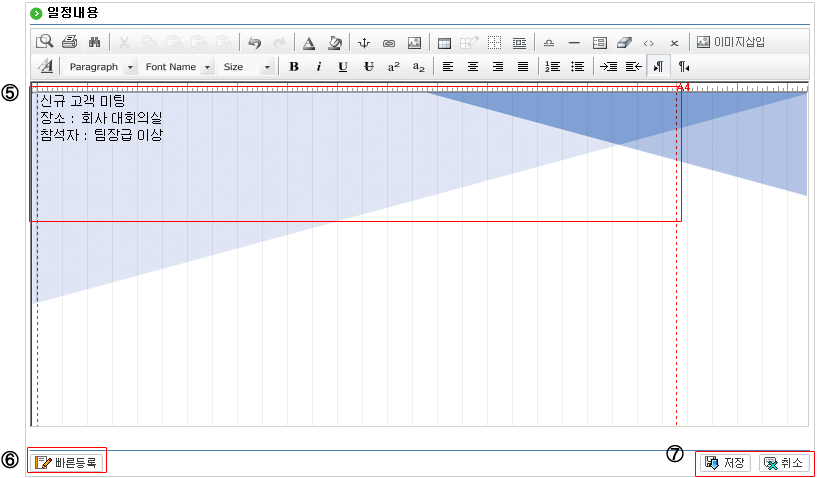Choose text color with font color icon
Viewport: 825px width, 478px height.
click(309, 42)
